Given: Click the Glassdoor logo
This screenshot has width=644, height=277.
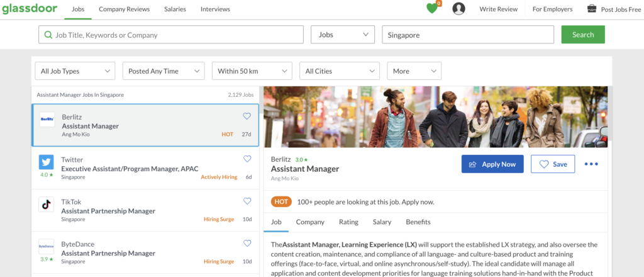Looking at the screenshot, I should (30, 9).
